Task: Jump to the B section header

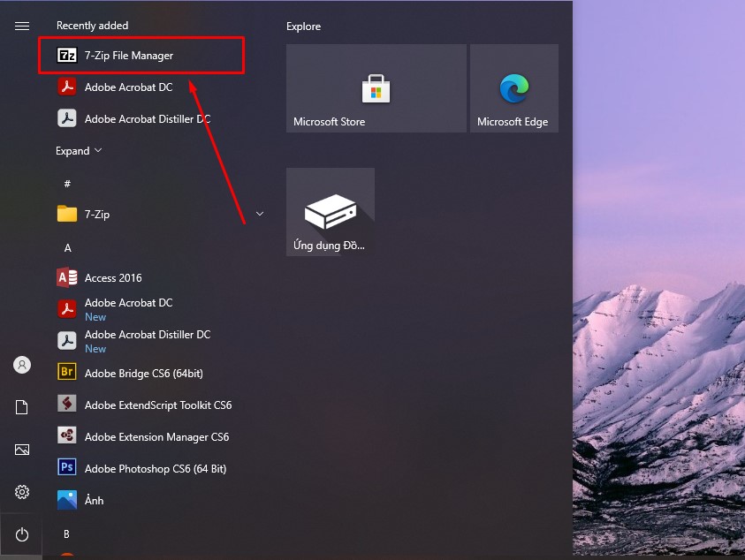Action: 67,534
